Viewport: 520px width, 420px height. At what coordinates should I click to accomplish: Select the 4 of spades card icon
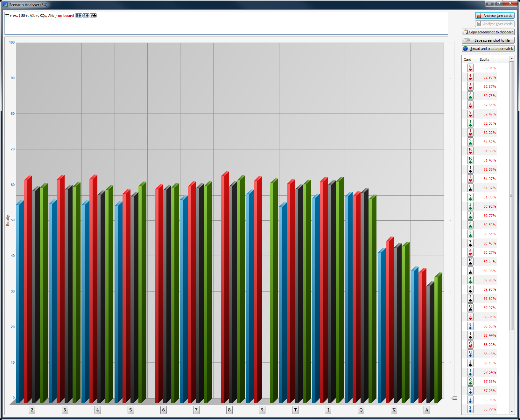tap(470, 335)
